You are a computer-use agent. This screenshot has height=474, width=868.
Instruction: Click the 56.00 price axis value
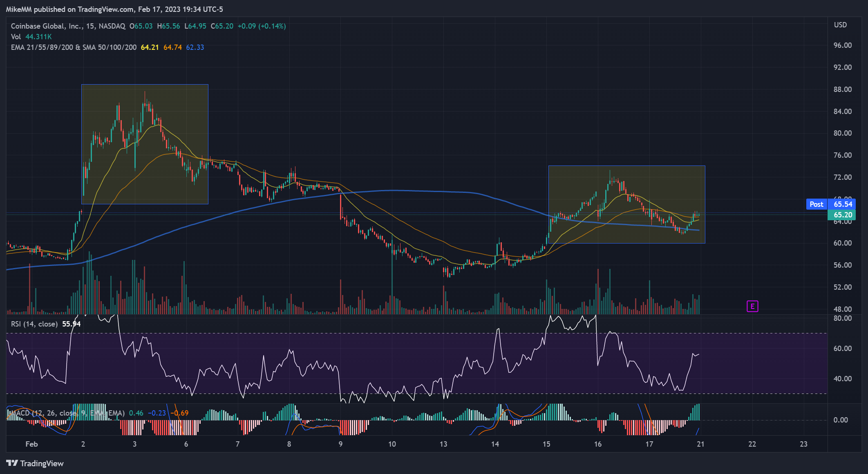tap(843, 265)
